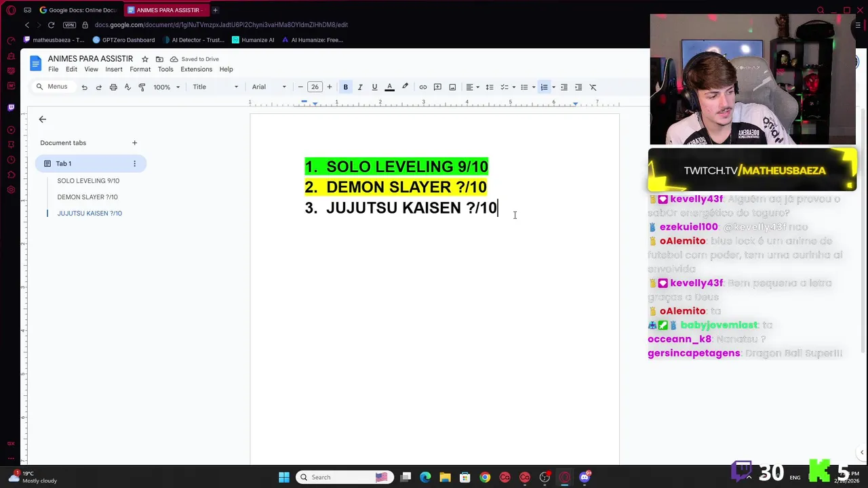Click the Increase indent icon
The width and height of the screenshot is (868, 488).
coord(578,87)
